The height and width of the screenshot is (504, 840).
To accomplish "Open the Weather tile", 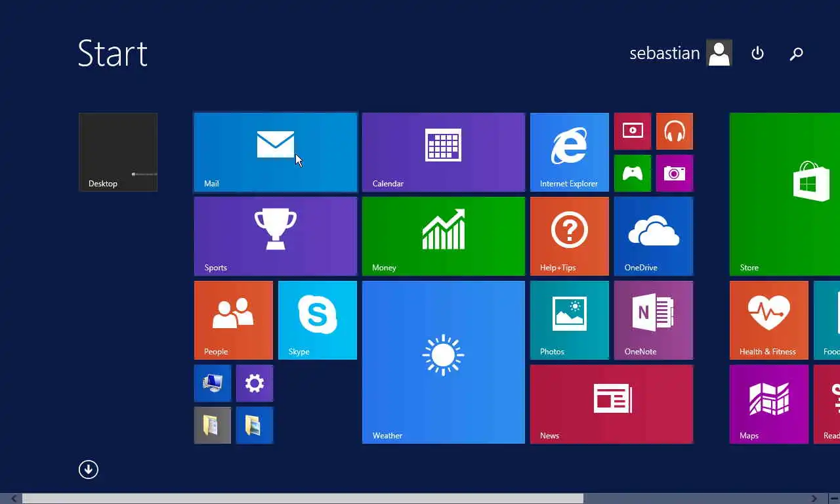I will pyautogui.click(x=444, y=362).
